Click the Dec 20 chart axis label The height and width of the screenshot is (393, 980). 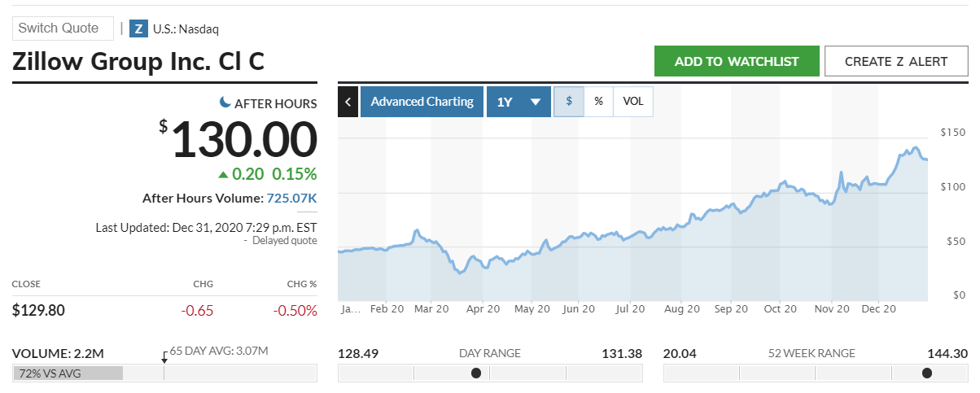[x=879, y=309]
